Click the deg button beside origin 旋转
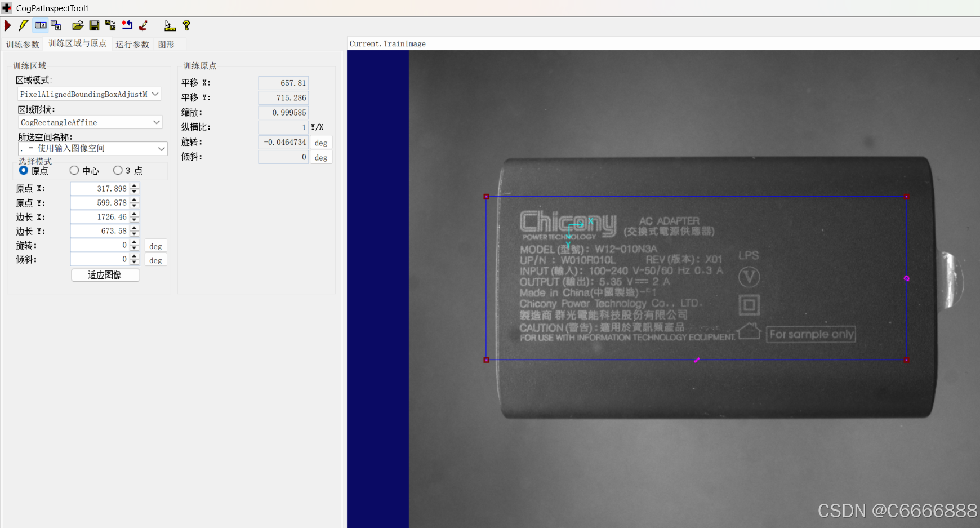This screenshot has height=528, width=980. coord(321,143)
